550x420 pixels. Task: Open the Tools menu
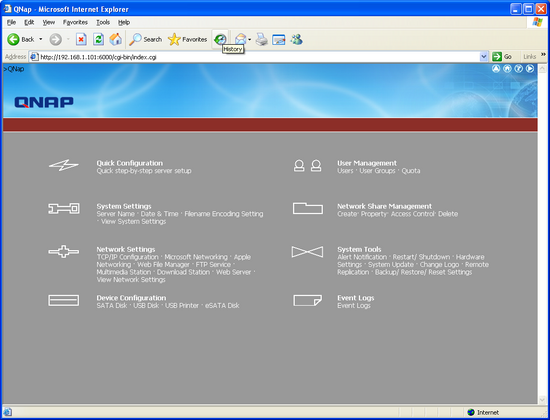pos(103,22)
